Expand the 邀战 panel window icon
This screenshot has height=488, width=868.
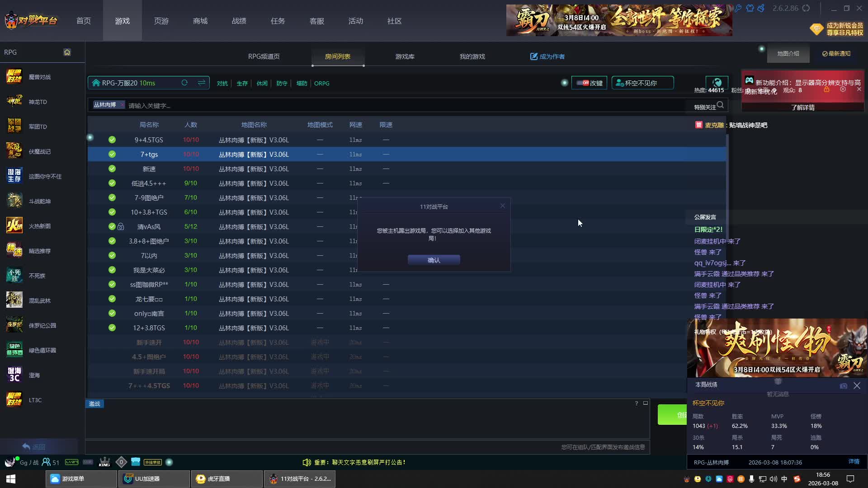[646, 403]
